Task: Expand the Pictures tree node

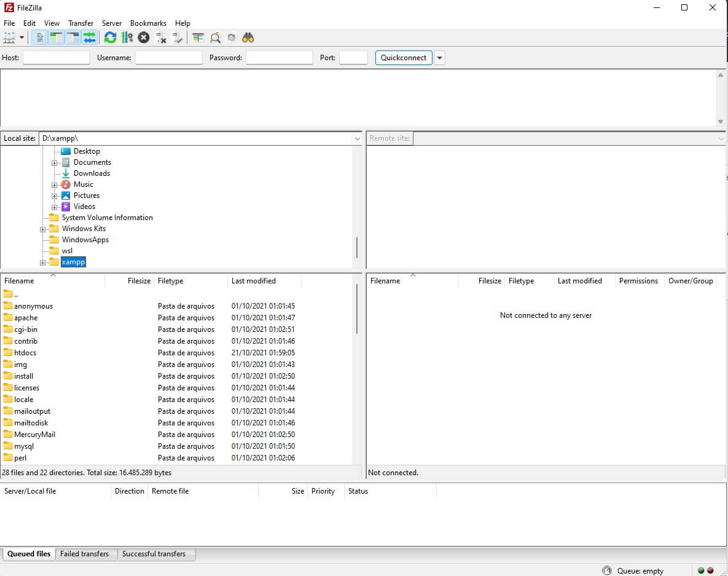Action: tap(54, 196)
